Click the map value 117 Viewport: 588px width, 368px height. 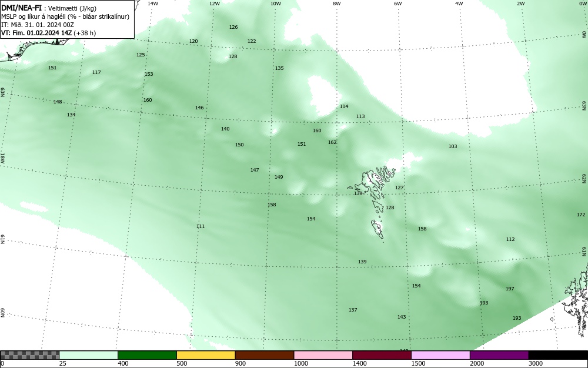coord(96,72)
